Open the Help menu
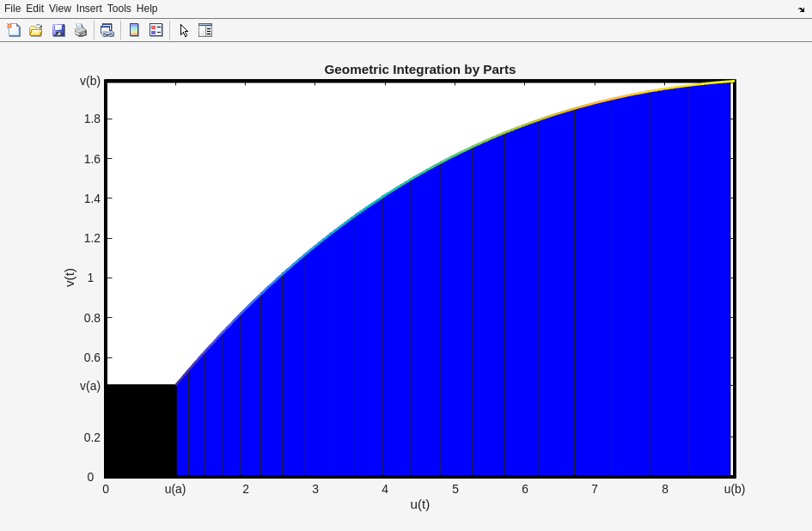Screen dimensions: 812x531 click(x=147, y=9)
